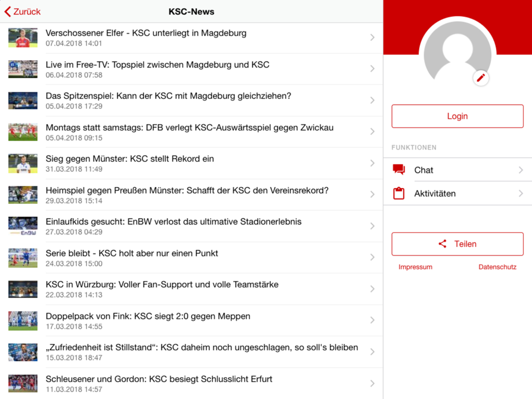This screenshot has height=399, width=532.
Task: Open thumbnail for Doppelpack von Fink article
Action: pyautogui.click(x=23, y=321)
